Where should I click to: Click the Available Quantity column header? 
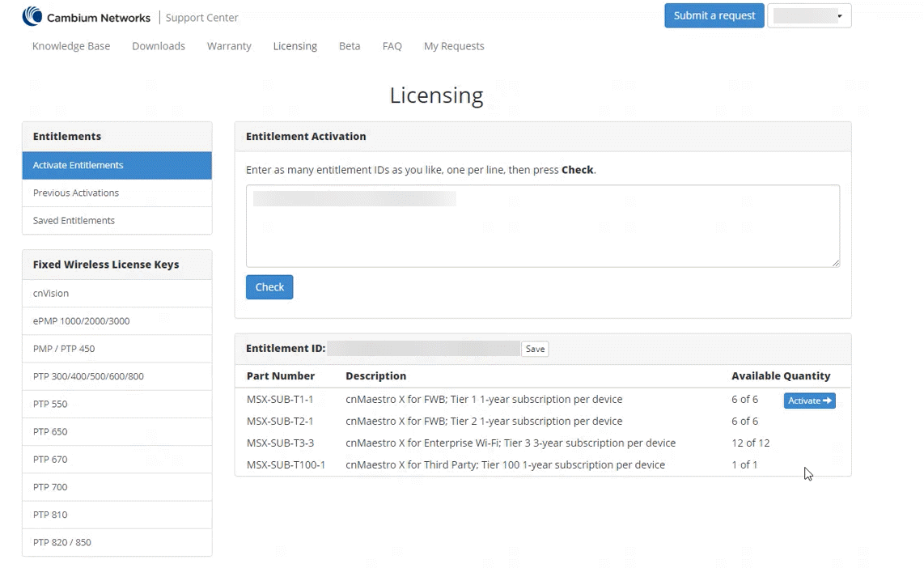(x=781, y=376)
